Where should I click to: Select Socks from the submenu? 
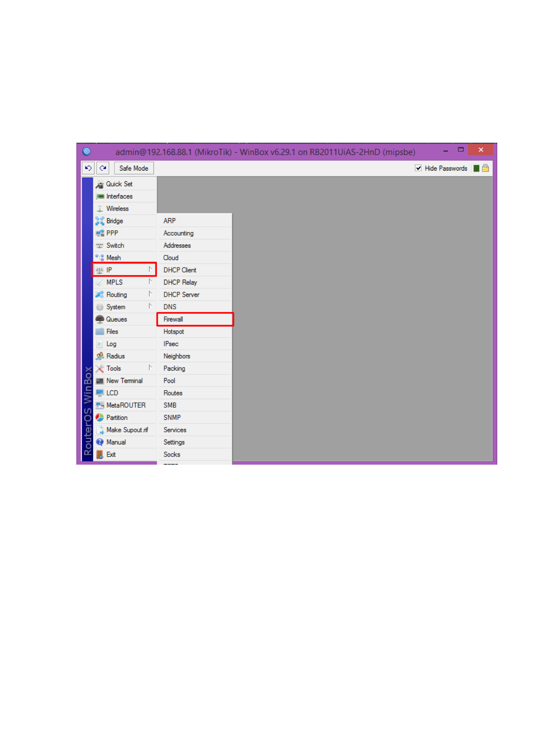click(x=195, y=454)
